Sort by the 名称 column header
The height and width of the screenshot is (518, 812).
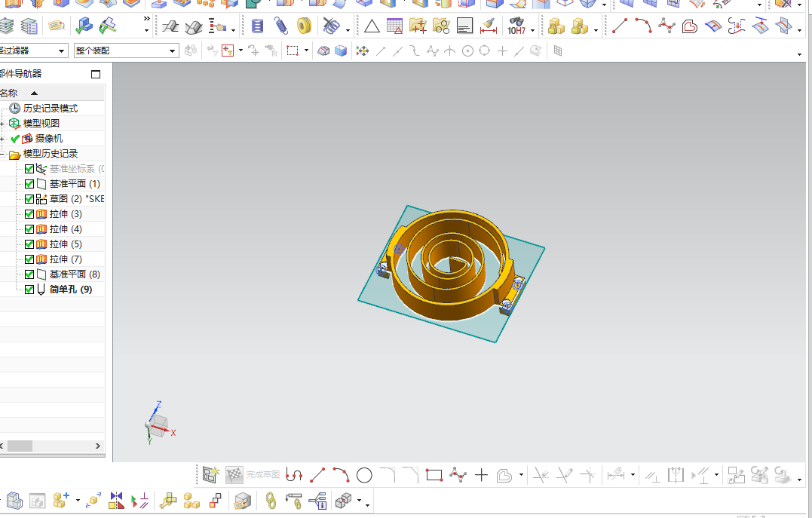coord(52,93)
